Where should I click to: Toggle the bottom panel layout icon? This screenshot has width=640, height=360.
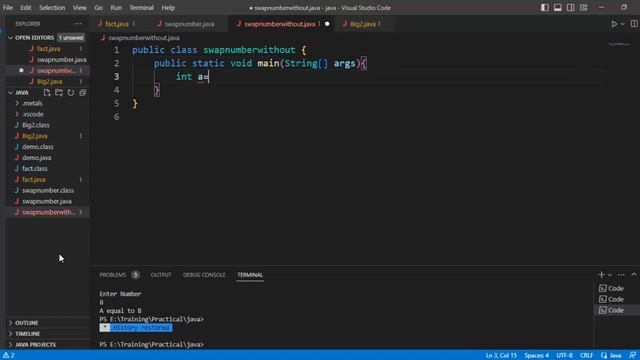click(558, 7)
